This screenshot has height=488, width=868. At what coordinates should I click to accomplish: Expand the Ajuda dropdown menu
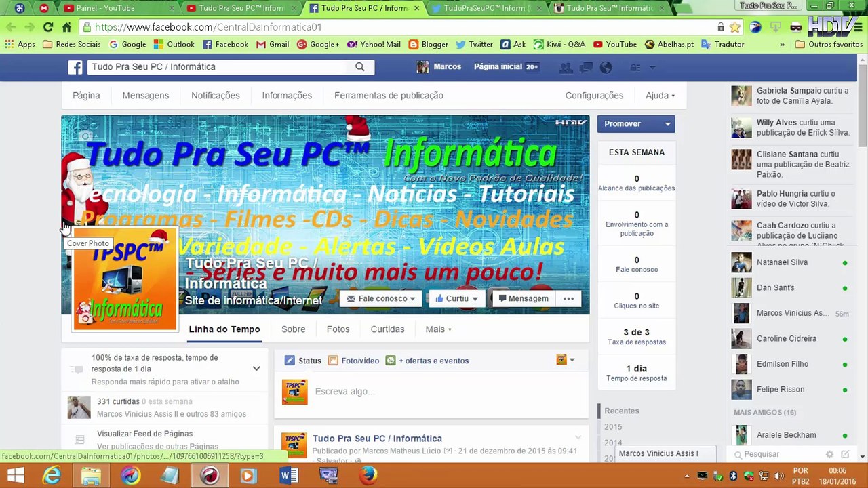pos(660,96)
